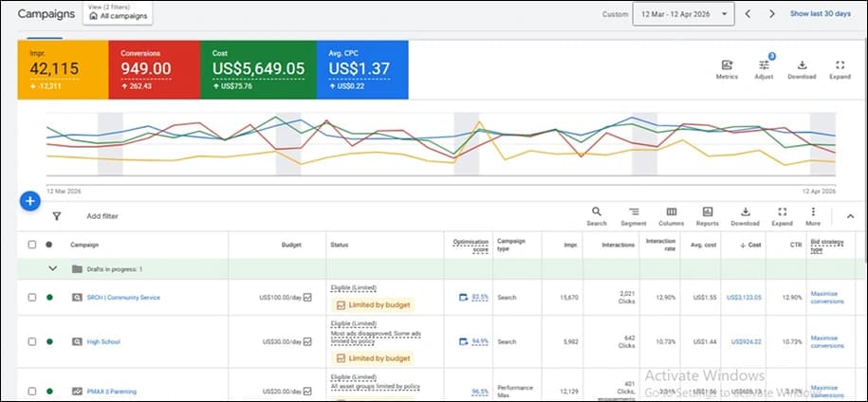Image resolution: width=868 pixels, height=402 pixels.
Task: Open the High School campaign link
Action: (103, 341)
